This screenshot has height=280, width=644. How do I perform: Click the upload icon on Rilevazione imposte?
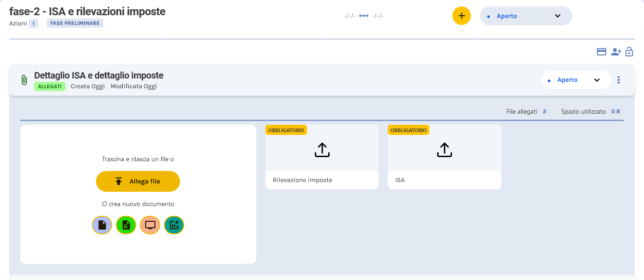tap(322, 149)
